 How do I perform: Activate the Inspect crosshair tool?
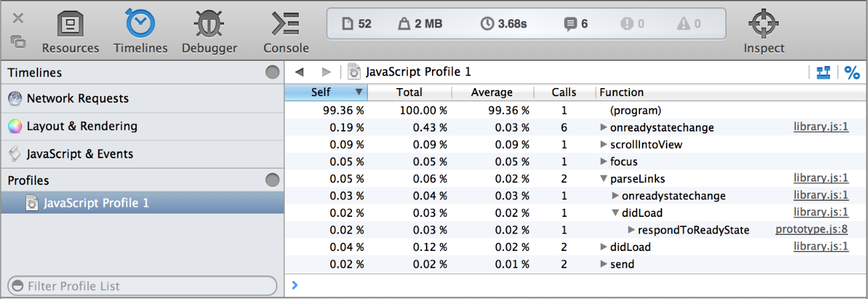(x=764, y=25)
